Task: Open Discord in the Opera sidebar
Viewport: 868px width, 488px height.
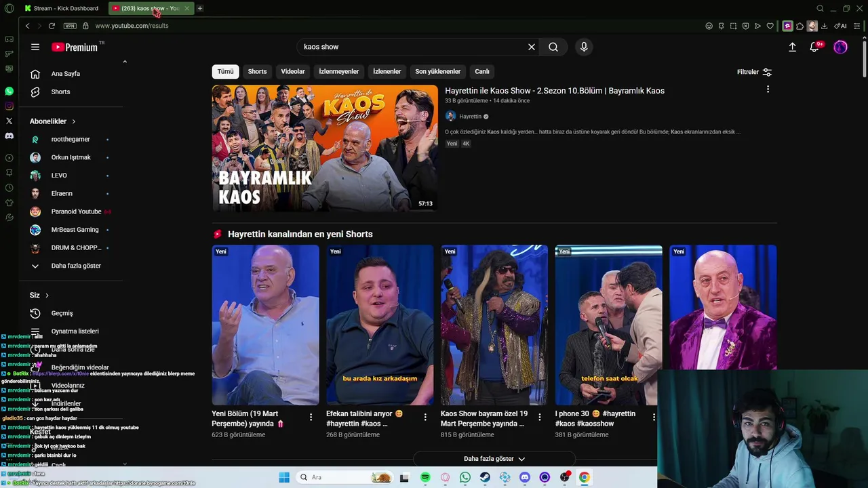Action: [9, 136]
